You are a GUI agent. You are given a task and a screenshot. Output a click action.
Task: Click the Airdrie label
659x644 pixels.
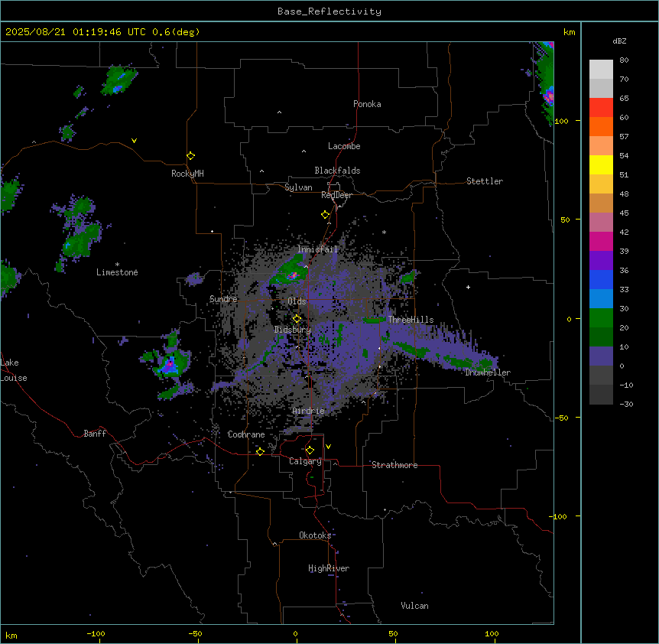pyautogui.click(x=309, y=411)
